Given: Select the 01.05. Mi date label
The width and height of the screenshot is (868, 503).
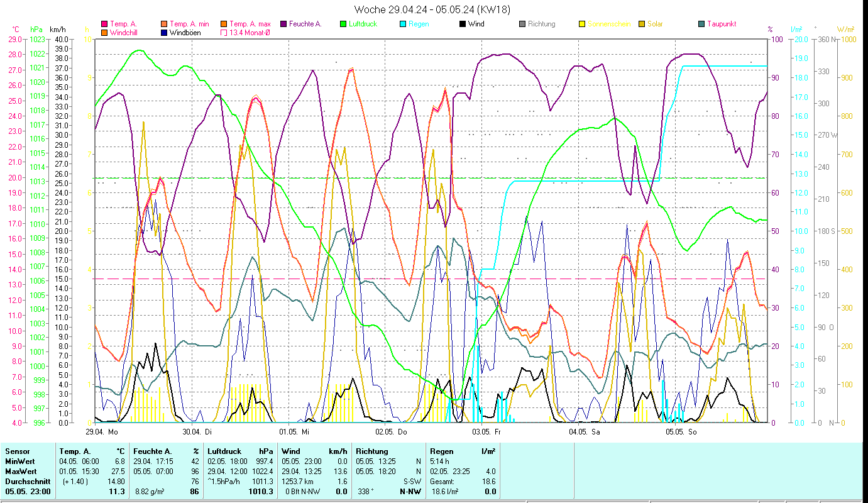Looking at the screenshot, I should [x=294, y=432].
